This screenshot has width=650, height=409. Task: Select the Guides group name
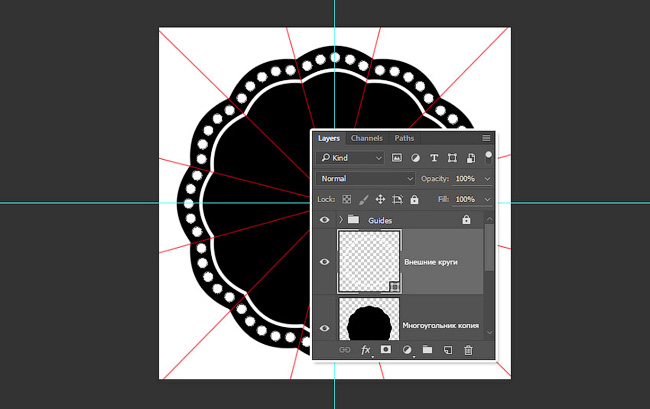click(380, 220)
